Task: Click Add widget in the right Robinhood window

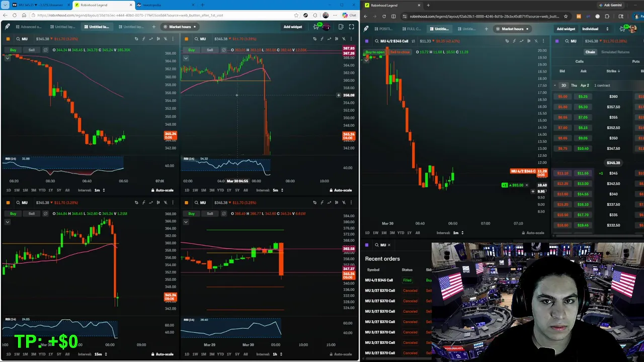Action: click(x=566, y=29)
